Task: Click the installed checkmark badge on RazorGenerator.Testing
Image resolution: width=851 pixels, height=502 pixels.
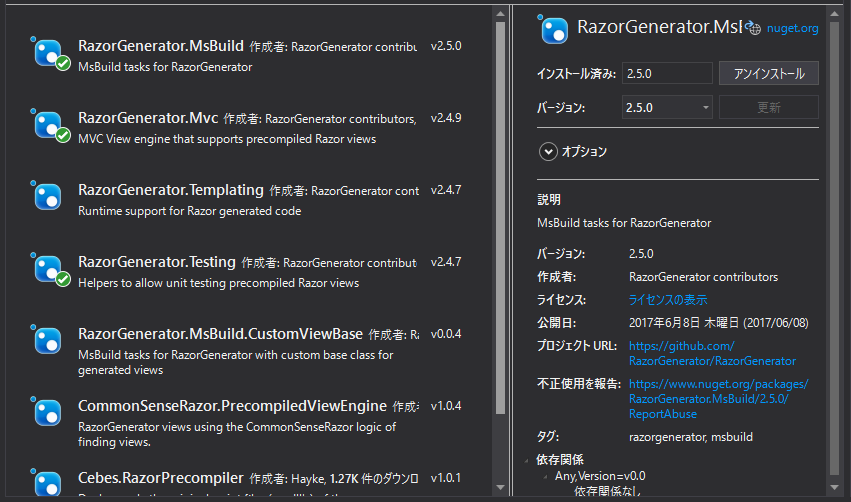Action: (63, 279)
